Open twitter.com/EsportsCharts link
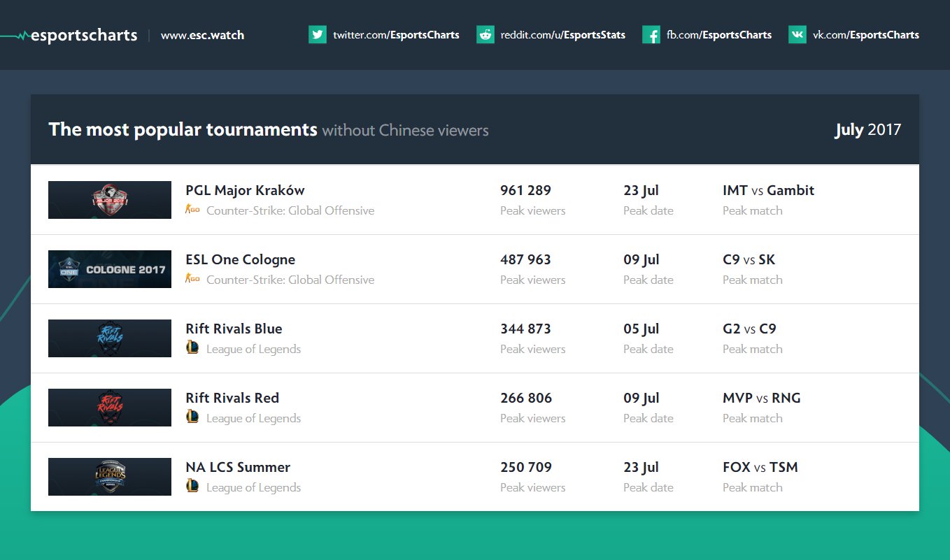 [396, 34]
